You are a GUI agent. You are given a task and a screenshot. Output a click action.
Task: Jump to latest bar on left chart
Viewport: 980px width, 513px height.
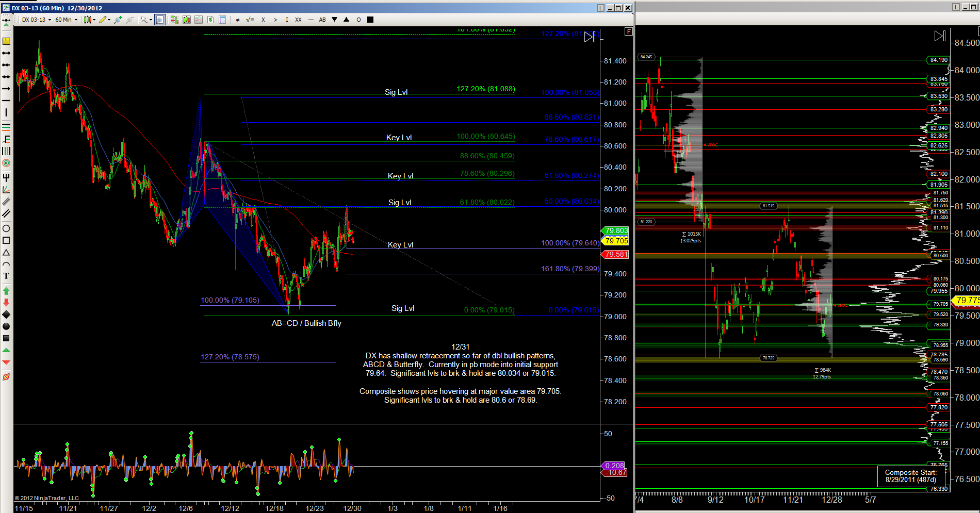[x=590, y=37]
